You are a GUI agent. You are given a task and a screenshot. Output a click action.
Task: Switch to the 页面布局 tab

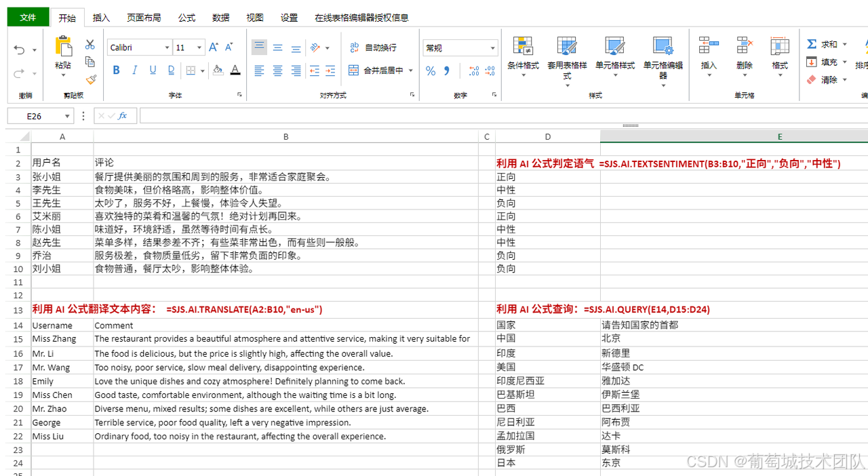coord(144,18)
